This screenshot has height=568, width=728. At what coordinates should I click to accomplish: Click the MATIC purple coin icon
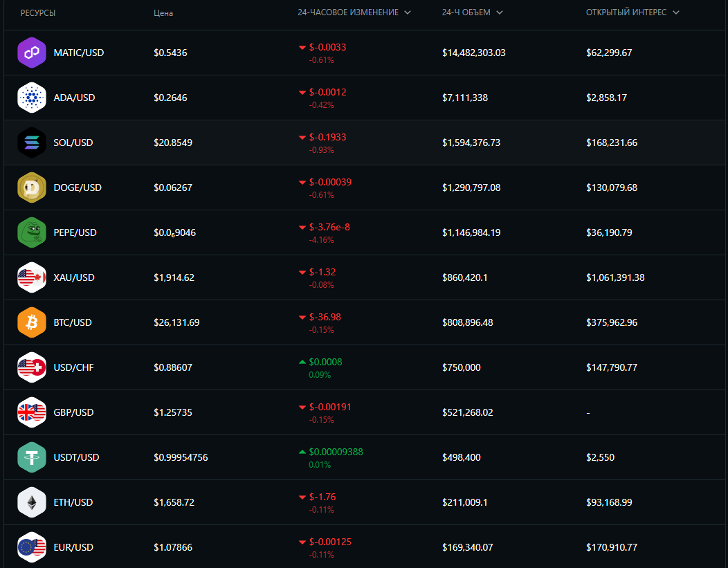coord(31,53)
